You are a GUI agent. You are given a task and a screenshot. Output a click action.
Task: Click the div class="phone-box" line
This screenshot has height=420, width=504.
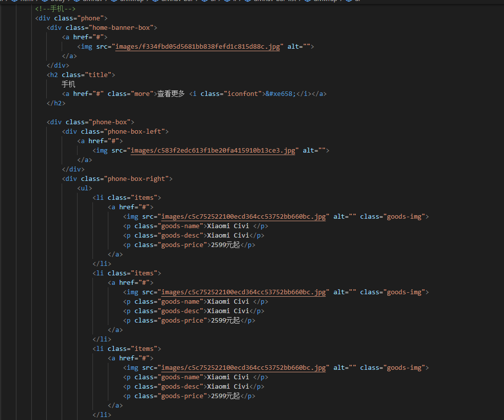coord(90,122)
